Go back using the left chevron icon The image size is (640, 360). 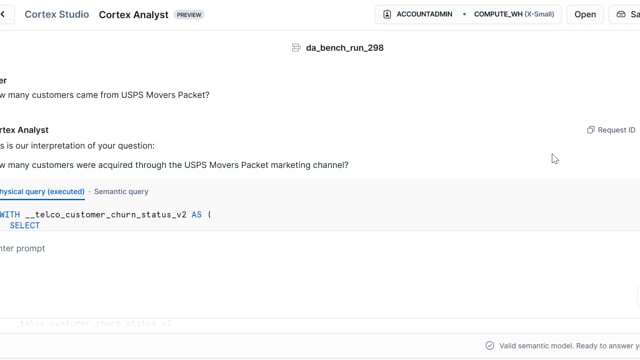[3, 14]
